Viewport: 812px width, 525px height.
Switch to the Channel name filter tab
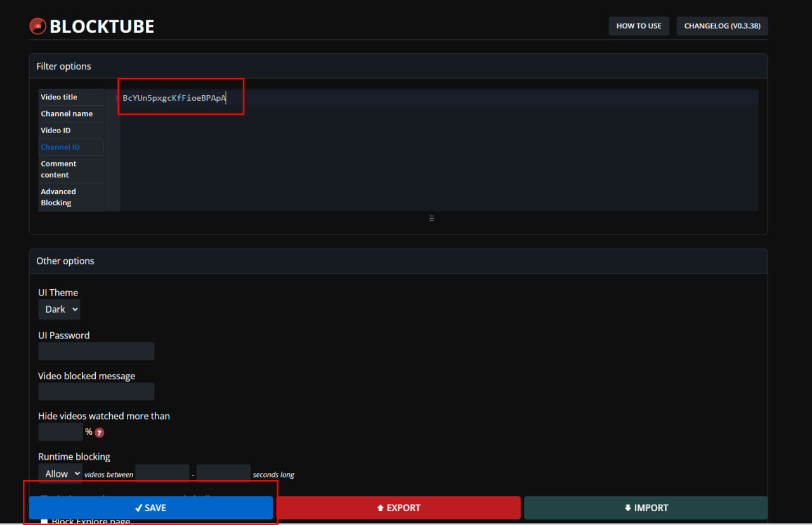click(x=71, y=113)
